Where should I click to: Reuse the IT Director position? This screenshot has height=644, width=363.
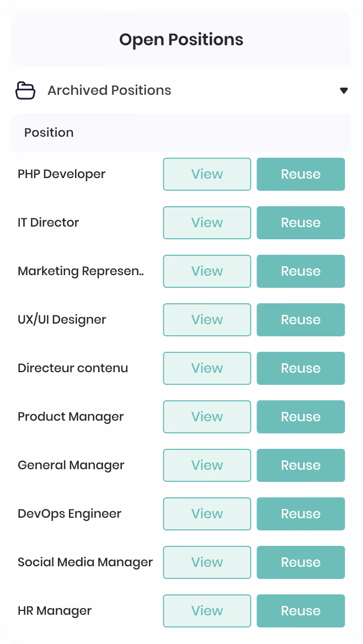[x=301, y=223]
